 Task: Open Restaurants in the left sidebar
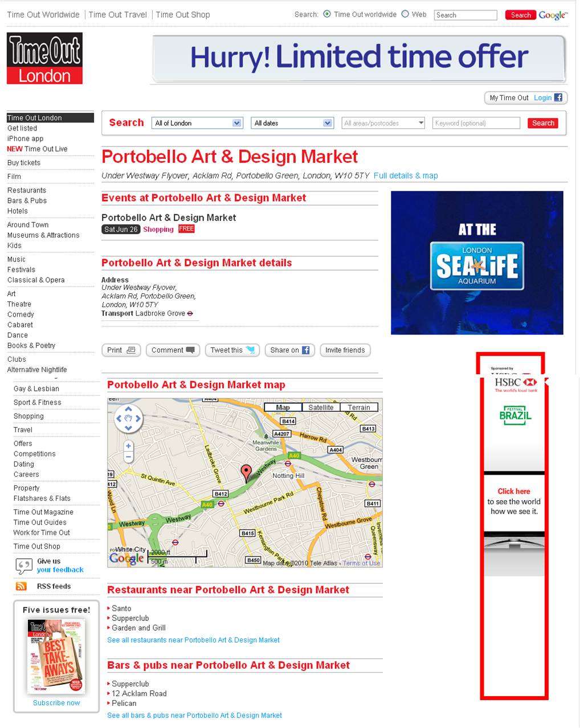point(27,190)
